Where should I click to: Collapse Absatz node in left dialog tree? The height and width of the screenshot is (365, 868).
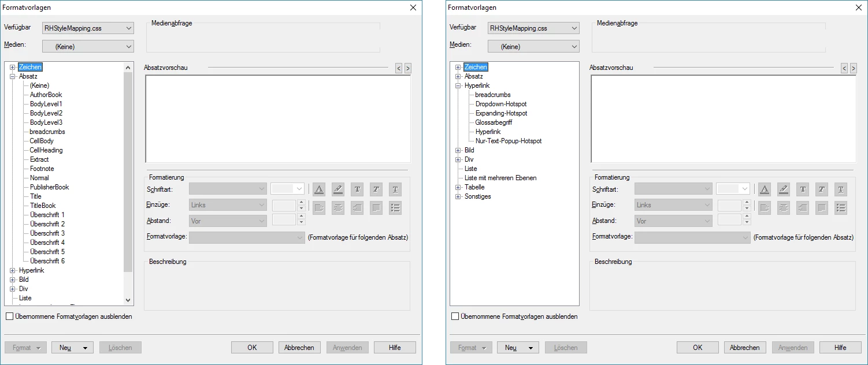13,76
